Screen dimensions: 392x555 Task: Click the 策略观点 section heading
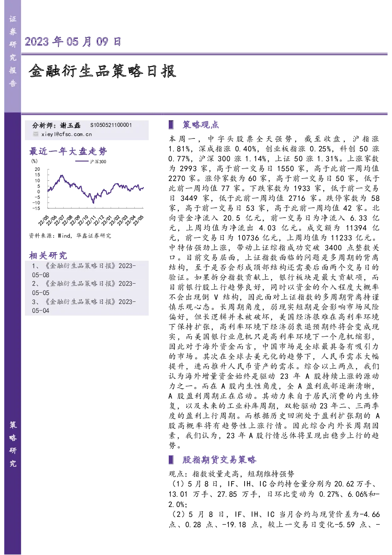click(201, 125)
